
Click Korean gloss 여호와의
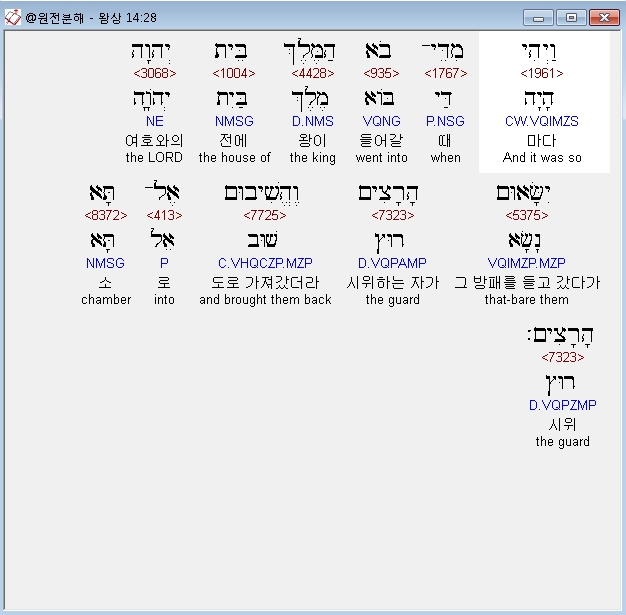pos(154,141)
